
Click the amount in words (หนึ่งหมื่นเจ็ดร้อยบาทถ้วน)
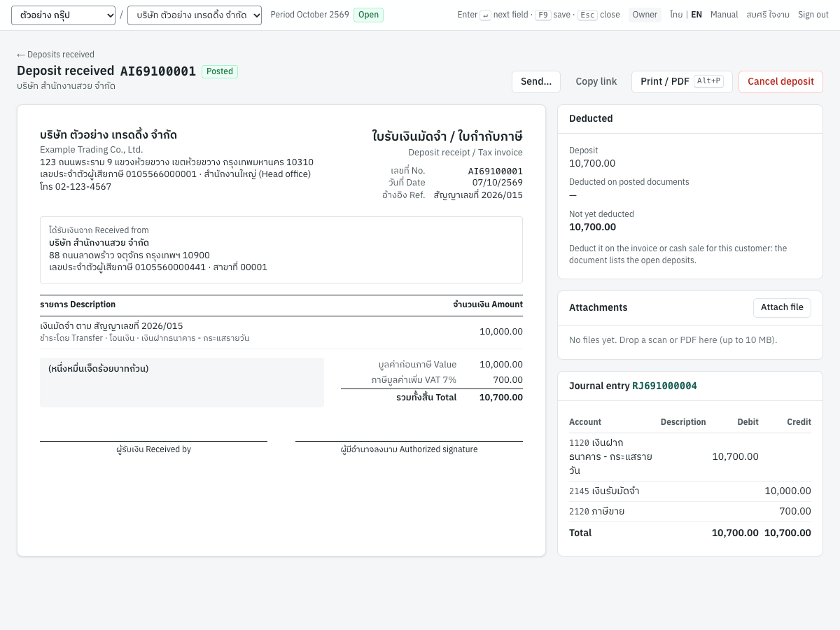(x=98, y=369)
